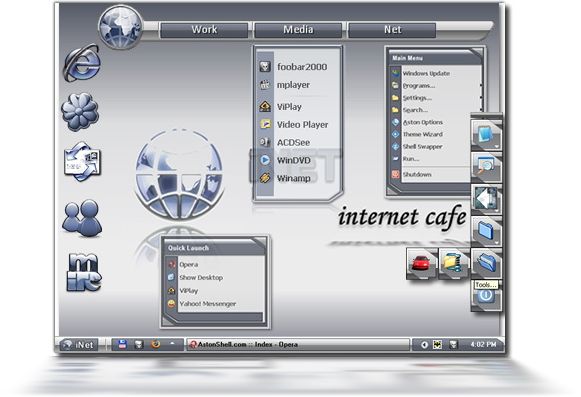Open the iNet start button

click(x=78, y=345)
